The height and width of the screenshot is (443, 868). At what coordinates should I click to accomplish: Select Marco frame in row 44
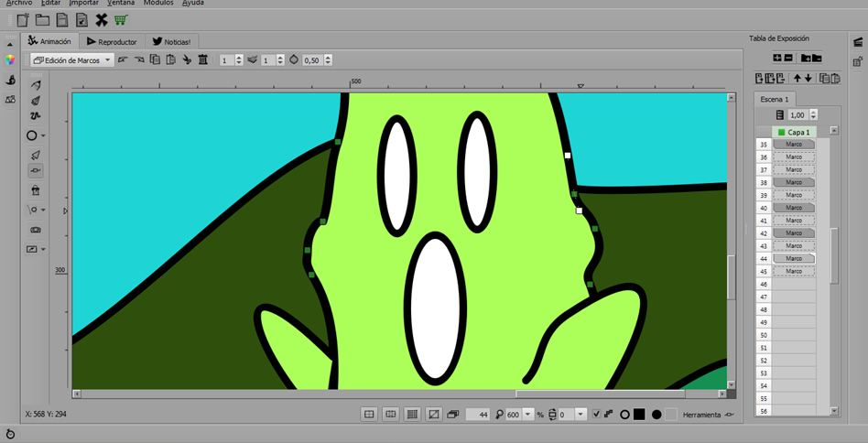794,258
